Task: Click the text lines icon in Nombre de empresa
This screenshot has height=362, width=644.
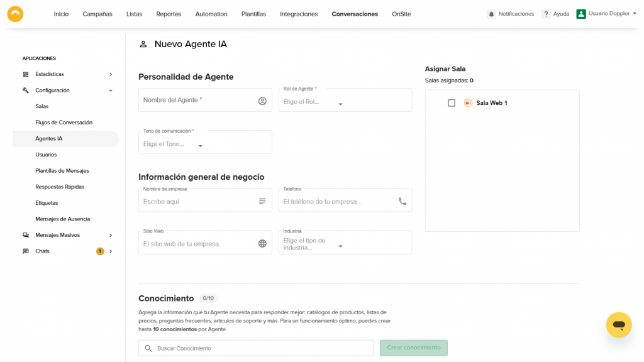Action: click(262, 201)
